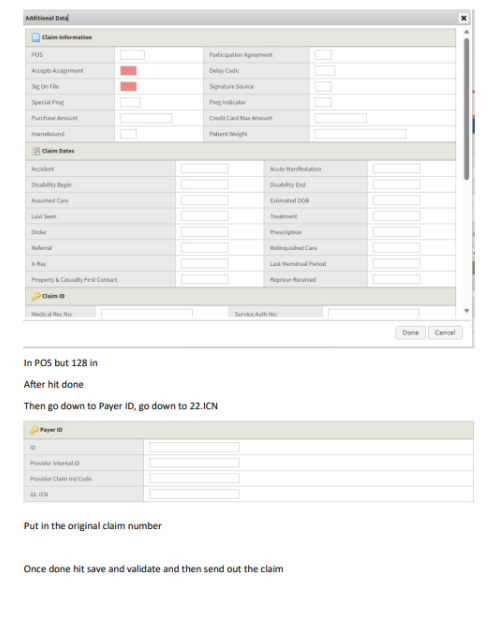Click the Homebound field

[x=129, y=134]
